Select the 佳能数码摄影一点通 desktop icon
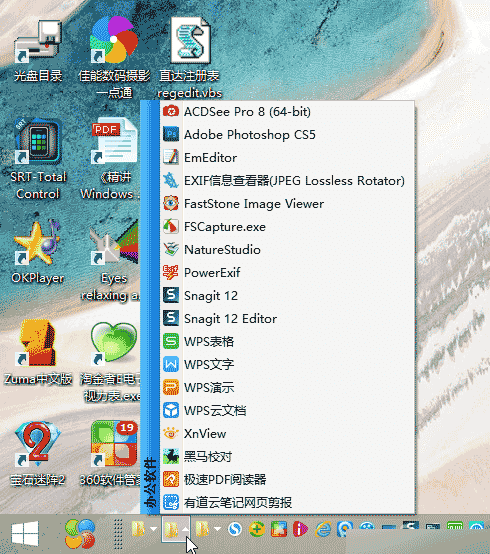The image size is (490, 554). click(x=114, y=58)
